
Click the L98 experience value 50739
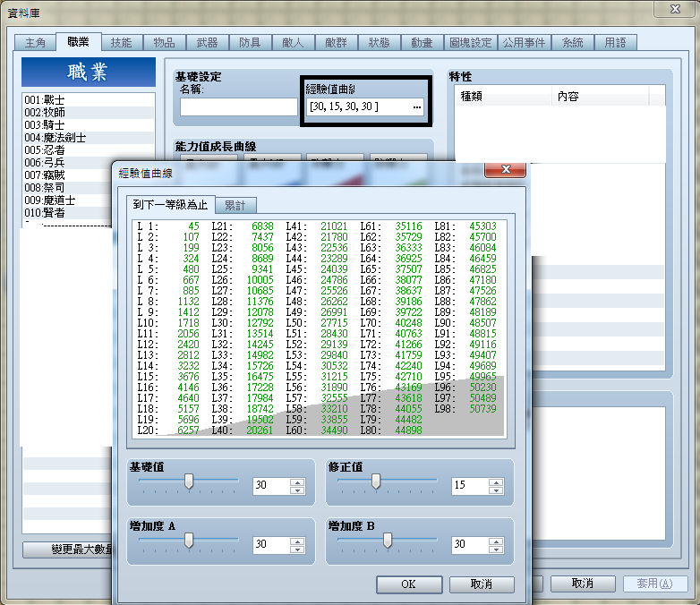pyautogui.click(x=482, y=408)
